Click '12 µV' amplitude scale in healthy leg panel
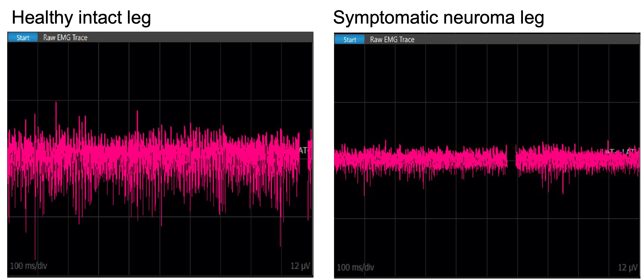 300,266
